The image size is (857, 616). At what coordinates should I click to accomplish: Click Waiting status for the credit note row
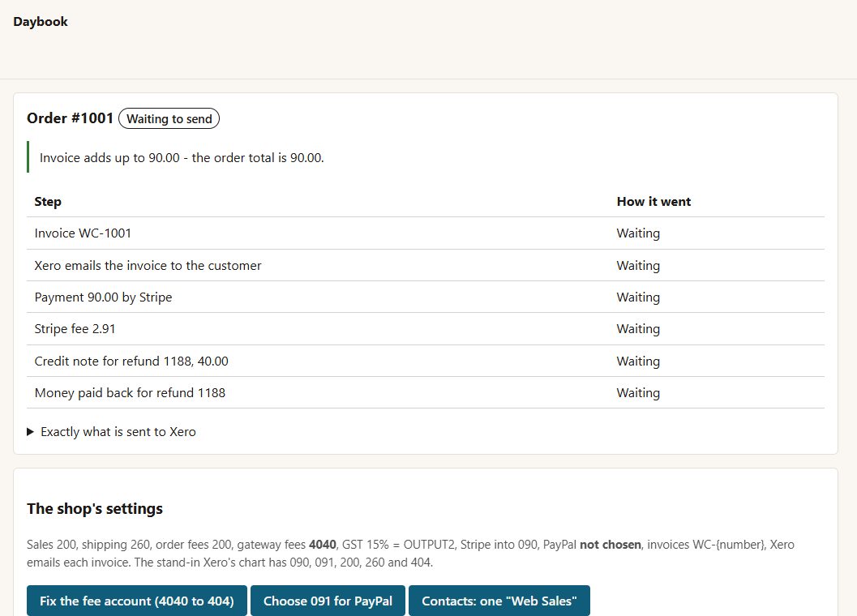click(x=638, y=361)
